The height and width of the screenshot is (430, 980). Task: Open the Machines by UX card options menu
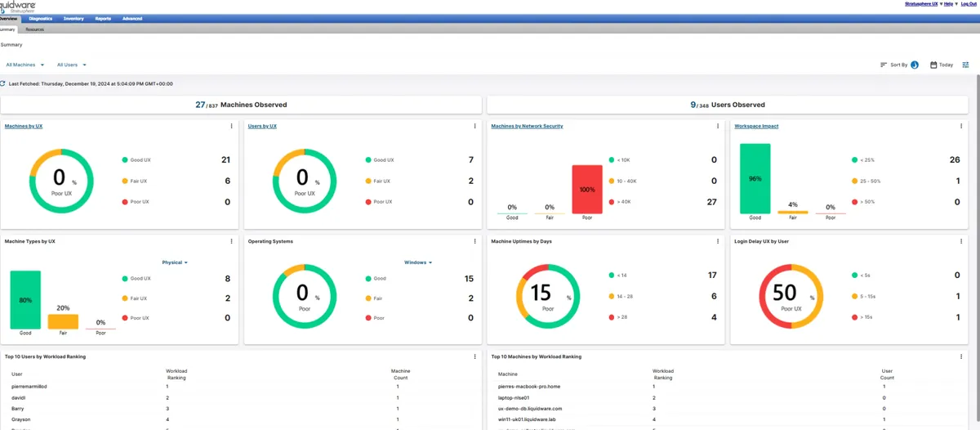[x=232, y=126]
